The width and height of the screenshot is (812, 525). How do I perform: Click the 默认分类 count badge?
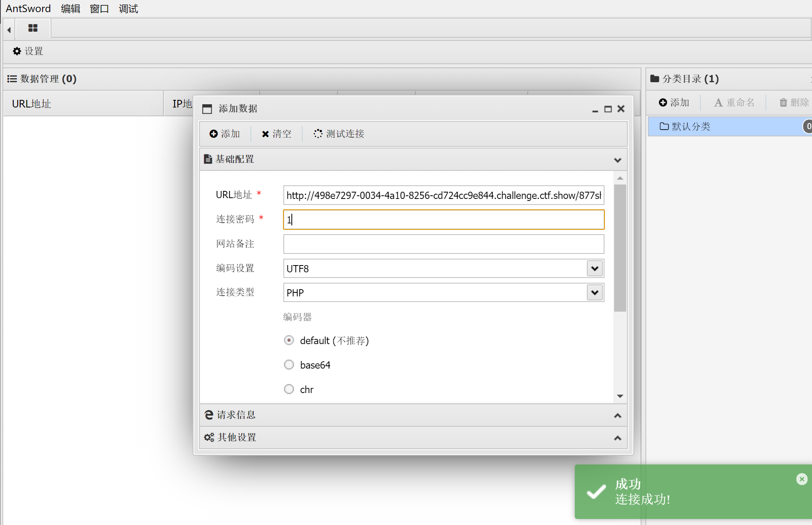click(x=808, y=126)
